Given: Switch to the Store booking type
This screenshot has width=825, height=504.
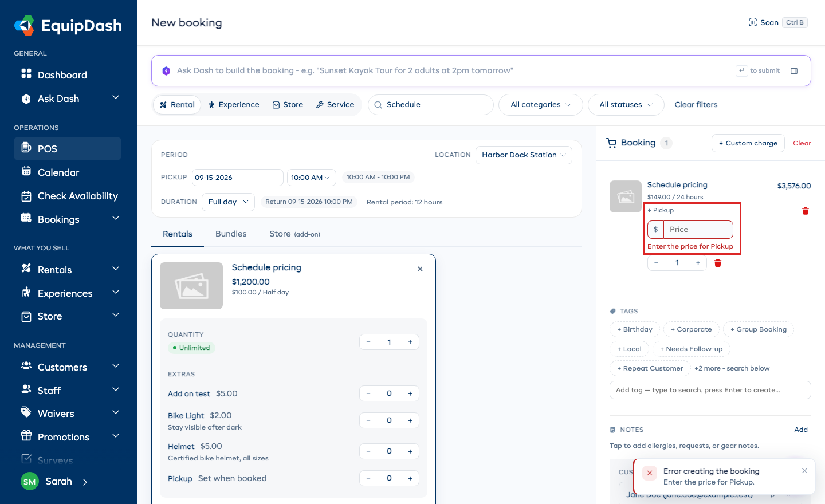Looking at the screenshot, I should coord(288,105).
